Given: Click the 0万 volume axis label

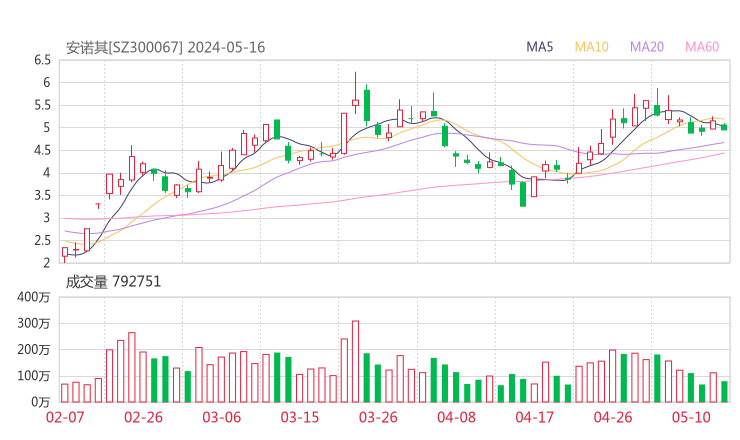Looking at the screenshot, I should point(41,402).
